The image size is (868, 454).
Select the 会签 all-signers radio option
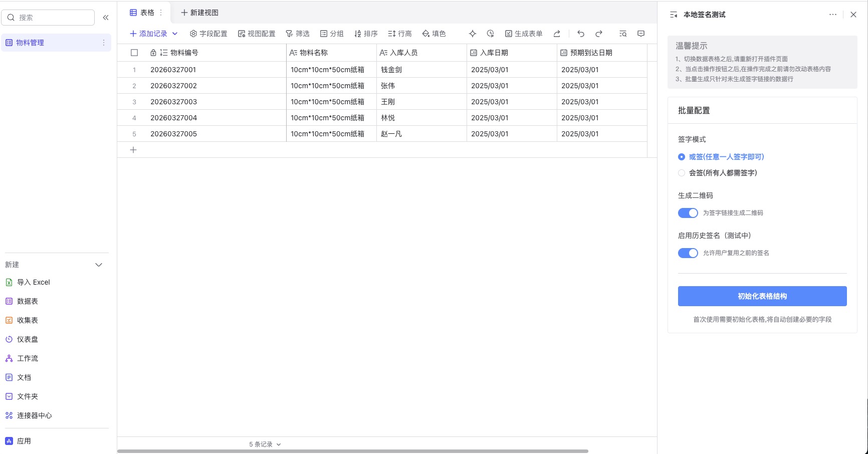[682, 173]
